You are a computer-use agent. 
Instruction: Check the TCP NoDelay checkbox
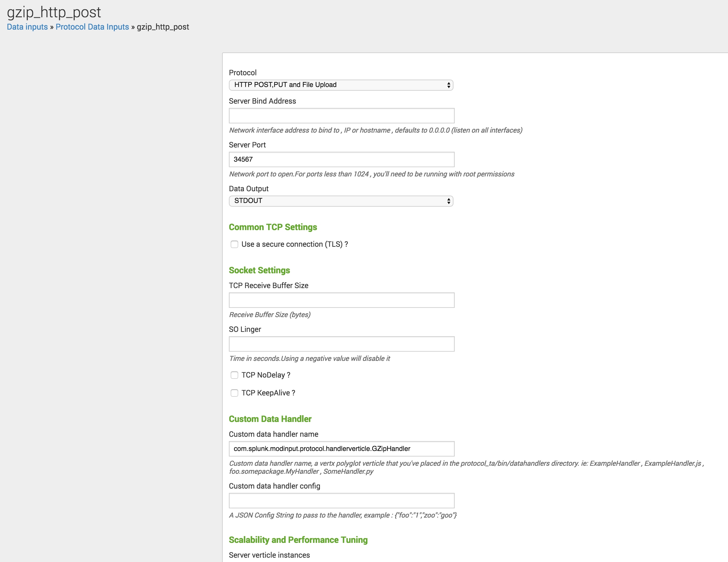[x=234, y=375]
